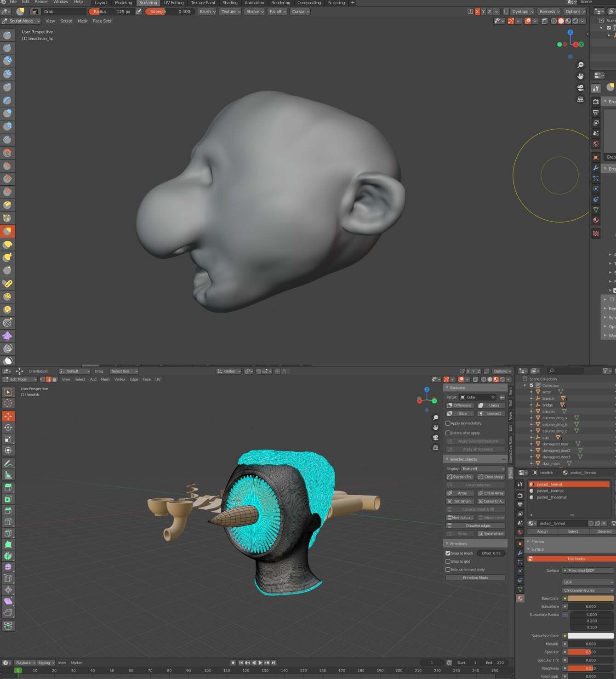
Task: Select the topmost Draw sculpt brush
Action: pos(7,34)
